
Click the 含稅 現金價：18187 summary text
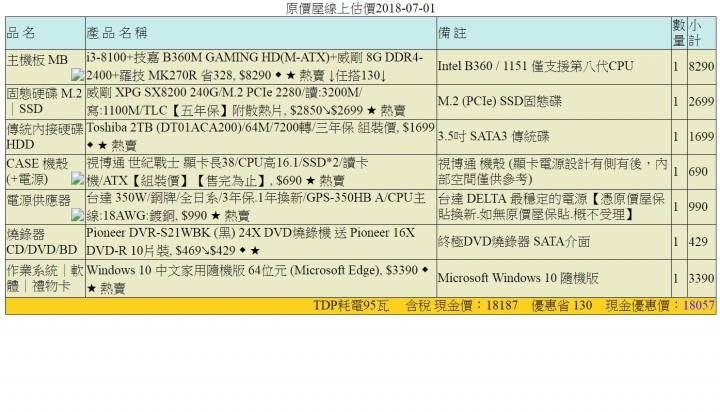coord(461,305)
